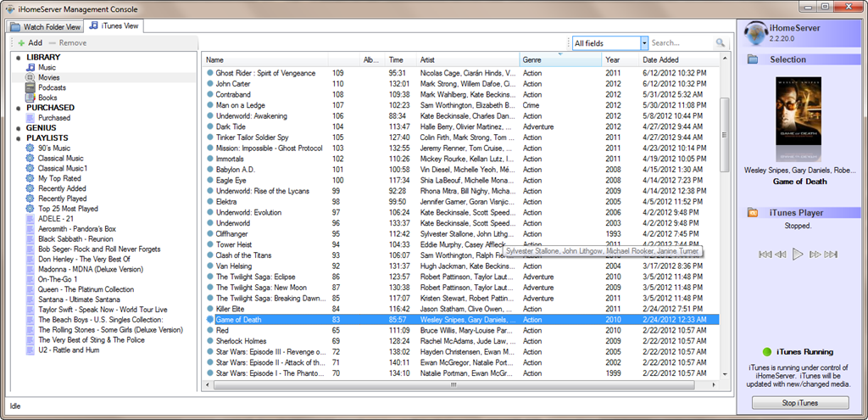Click in the Search text field
The height and width of the screenshot is (420, 868).
pyautogui.click(x=682, y=42)
